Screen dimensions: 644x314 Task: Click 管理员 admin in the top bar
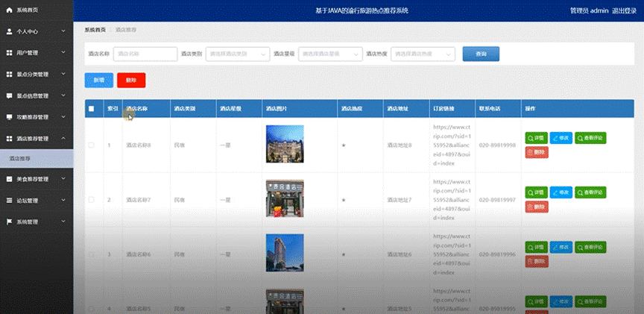pos(589,10)
